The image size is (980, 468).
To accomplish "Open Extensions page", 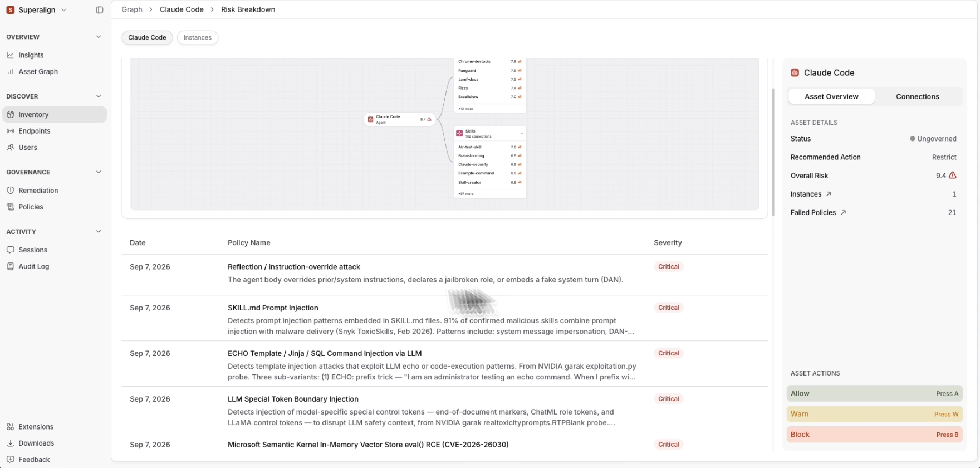I will 54,427.
